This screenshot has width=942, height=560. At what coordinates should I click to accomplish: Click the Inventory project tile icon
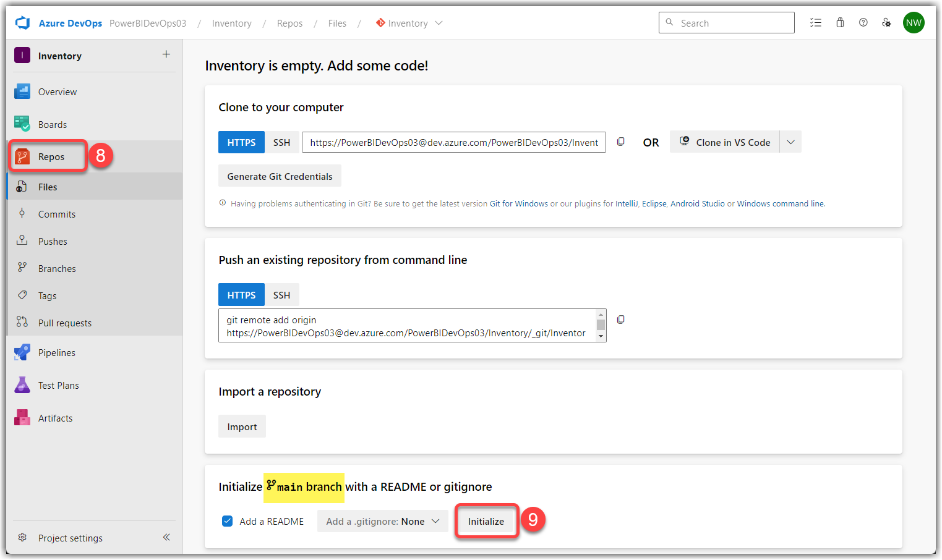click(22, 56)
